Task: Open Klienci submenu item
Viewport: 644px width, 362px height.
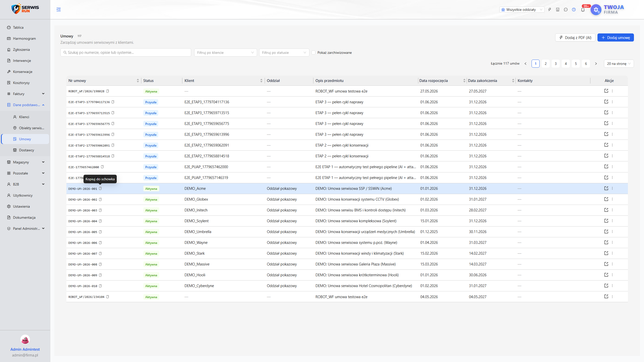Action: (25, 117)
